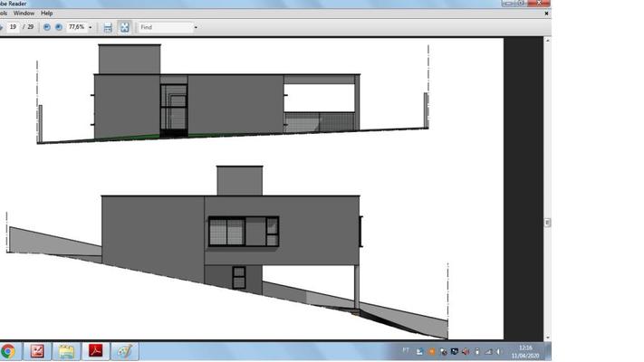
Task: Open the Find options dropdown arrow
Action: click(x=196, y=27)
